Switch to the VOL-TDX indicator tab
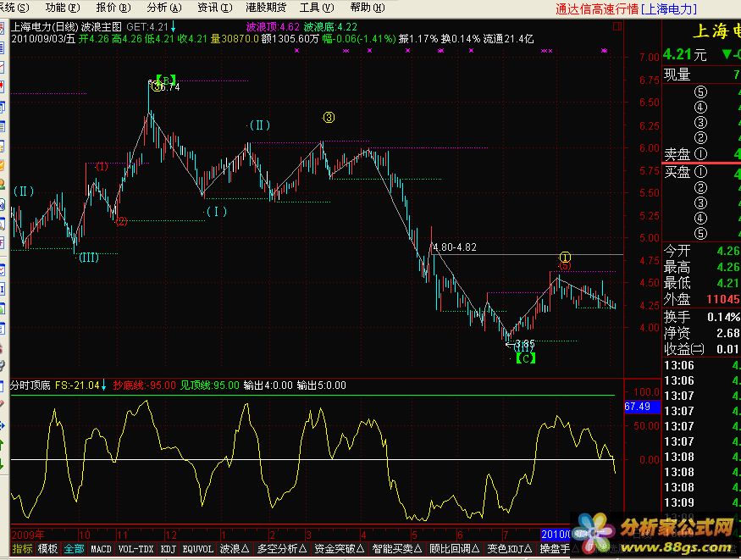 [136, 549]
